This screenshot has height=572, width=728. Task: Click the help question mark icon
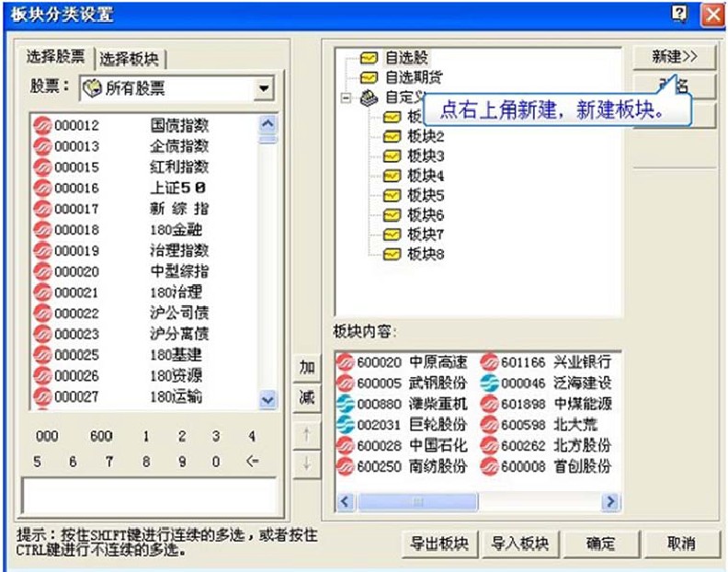680,14
